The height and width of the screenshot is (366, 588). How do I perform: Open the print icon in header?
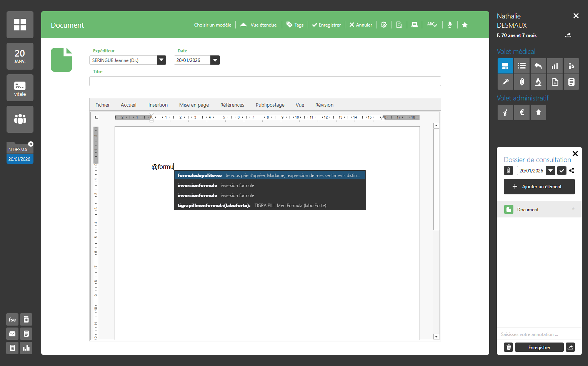click(x=415, y=25)
